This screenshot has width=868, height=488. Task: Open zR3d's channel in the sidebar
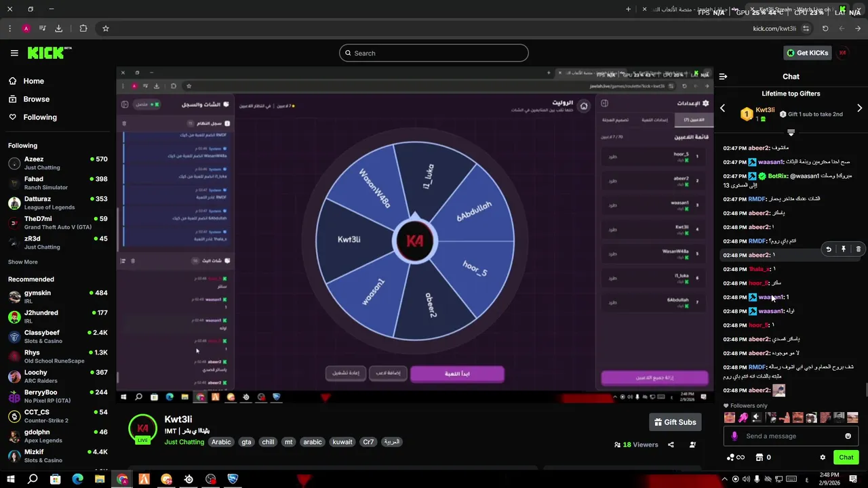[58, 243]
